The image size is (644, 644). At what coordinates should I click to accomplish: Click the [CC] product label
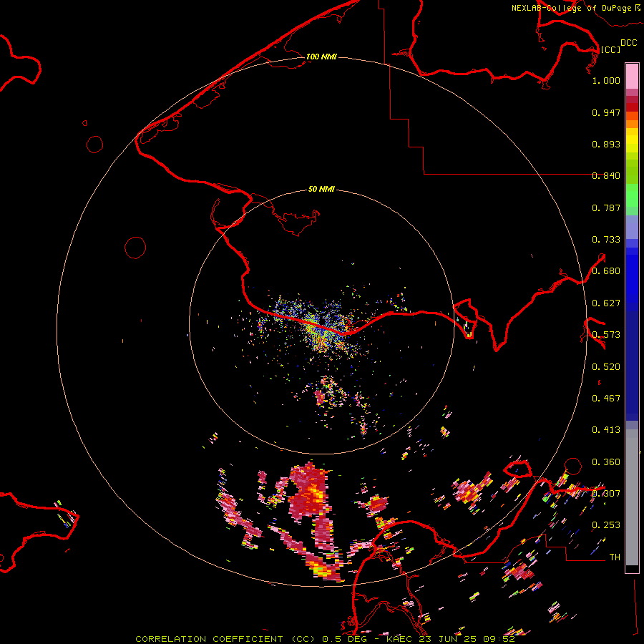(610, 49)
